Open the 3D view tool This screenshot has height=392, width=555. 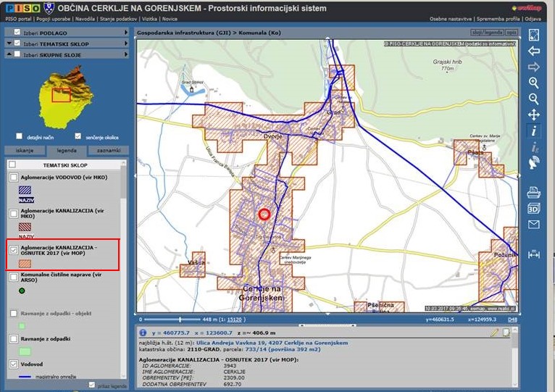[x=534, y=208]
